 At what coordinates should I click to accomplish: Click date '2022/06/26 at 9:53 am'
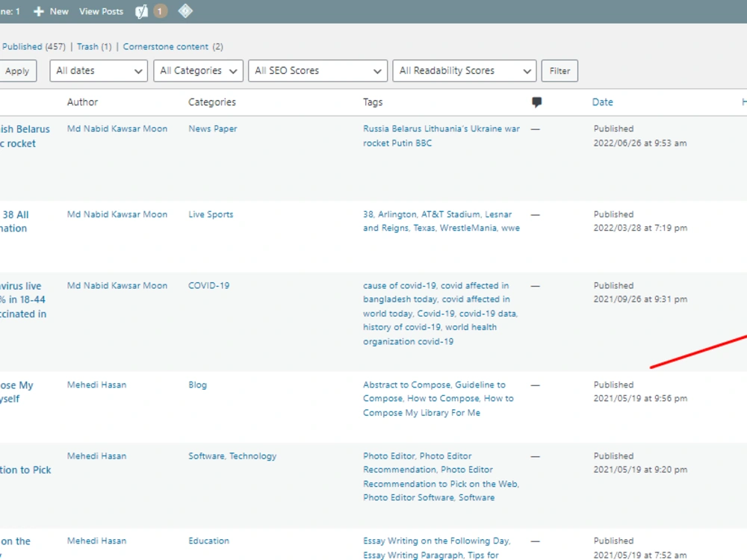[x=640, y=143]
